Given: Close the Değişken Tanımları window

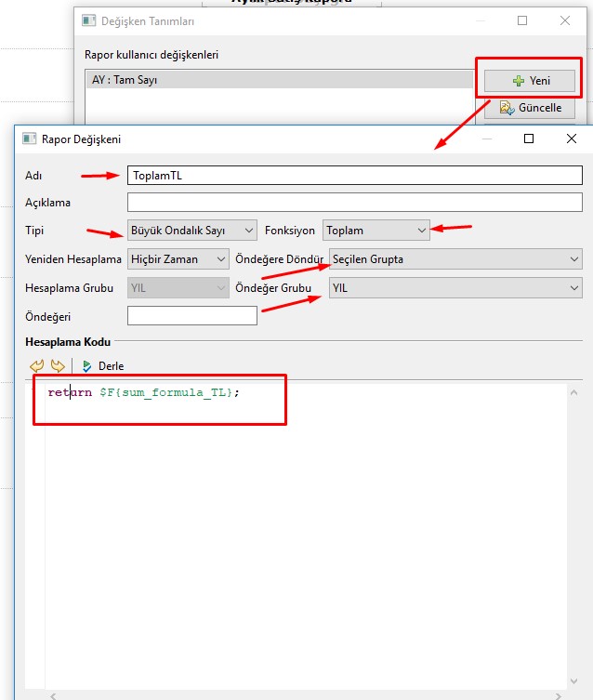Looking at the screenshot, I should 565,20.
